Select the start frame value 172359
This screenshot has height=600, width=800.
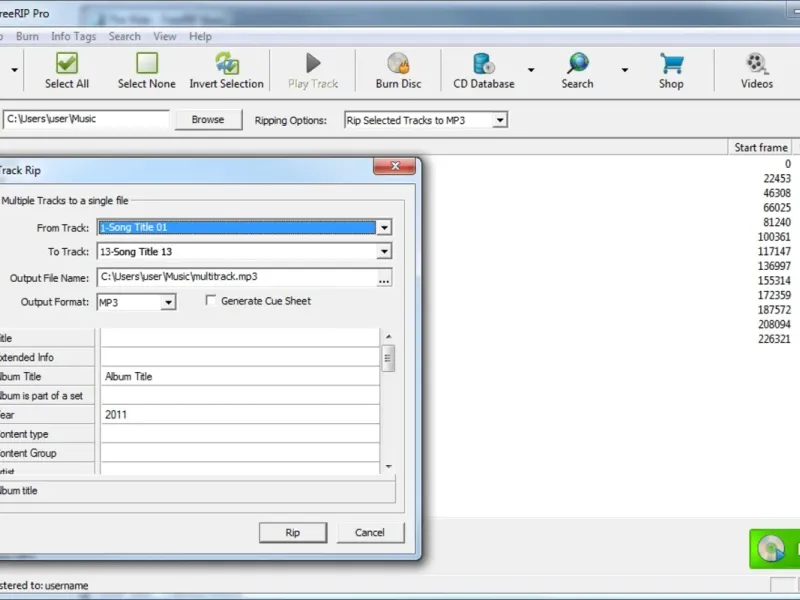coord(774,295)
